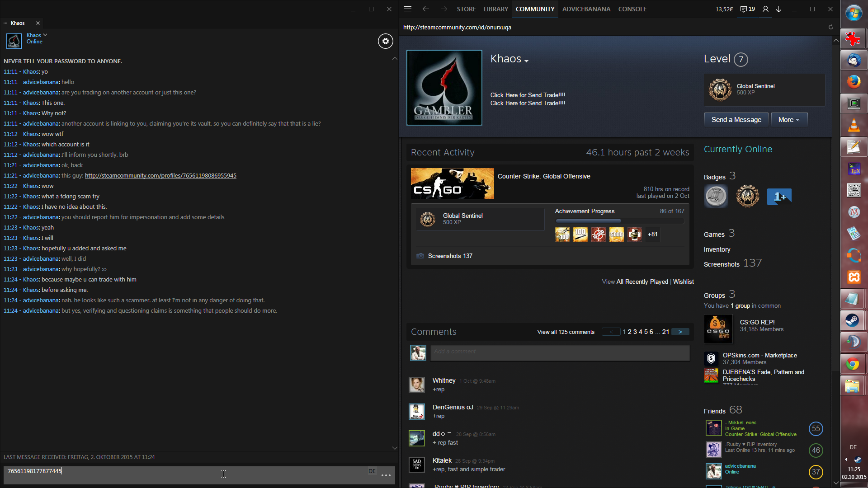Go to next comments page arrow
The image size is (868, 488).
pos(680,332)
